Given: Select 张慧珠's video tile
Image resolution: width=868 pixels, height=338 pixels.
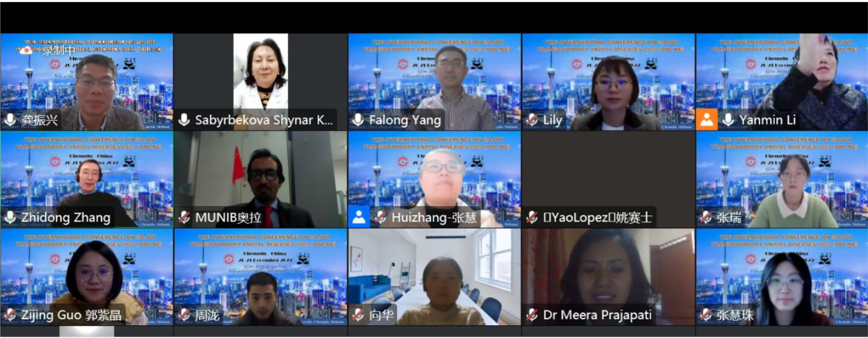Looking at the screenshot, I should pyautogui.click(x=782, y=277).
